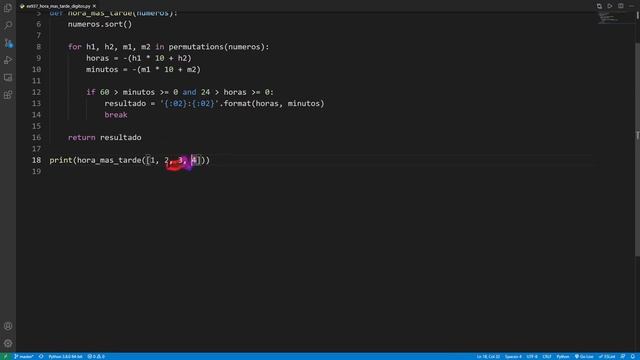Click the 'for' keyword on line 8
Screen dimensions: 640x360
75,47
